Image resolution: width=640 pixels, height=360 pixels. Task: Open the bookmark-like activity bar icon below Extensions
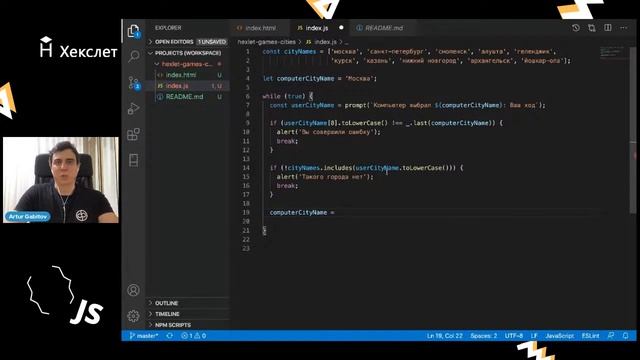click(133, 160)
